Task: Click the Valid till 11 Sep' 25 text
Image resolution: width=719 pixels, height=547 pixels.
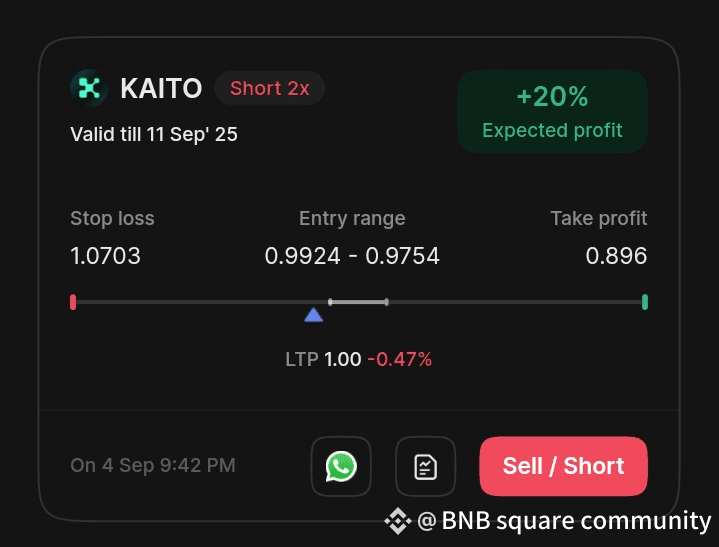Action: (x=154, y=134)
